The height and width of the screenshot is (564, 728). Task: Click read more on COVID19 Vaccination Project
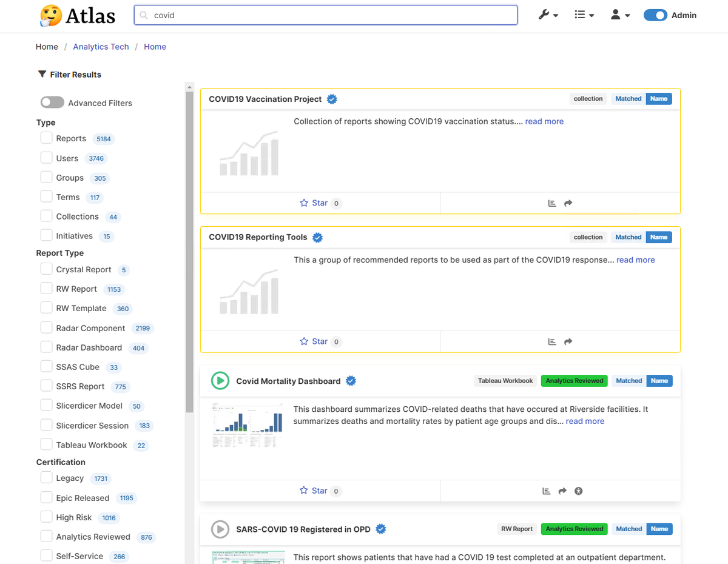[x=544, y=121]
